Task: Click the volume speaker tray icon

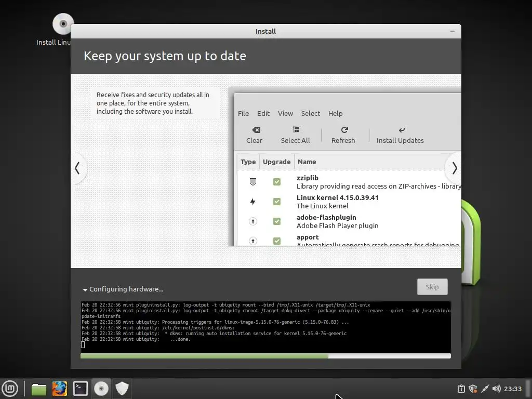Action: click(x=496, y=389)
